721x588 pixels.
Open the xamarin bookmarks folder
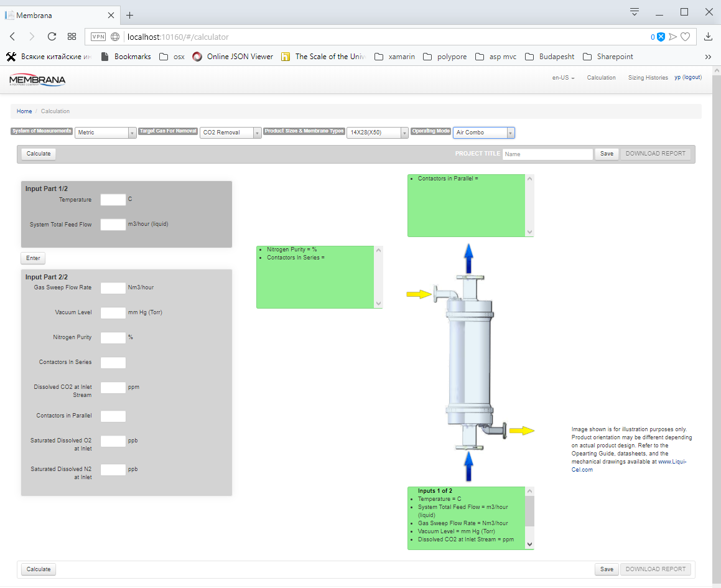pos(394,57)
